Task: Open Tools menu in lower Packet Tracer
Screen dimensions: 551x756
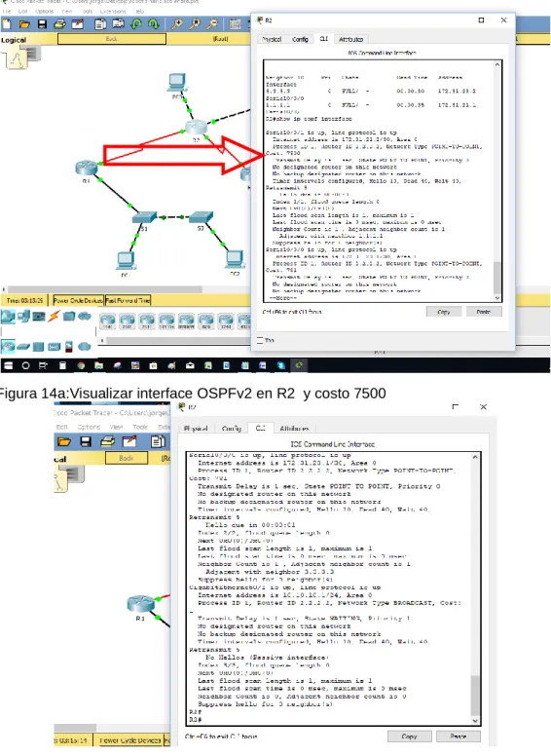Action: point(140,427)
